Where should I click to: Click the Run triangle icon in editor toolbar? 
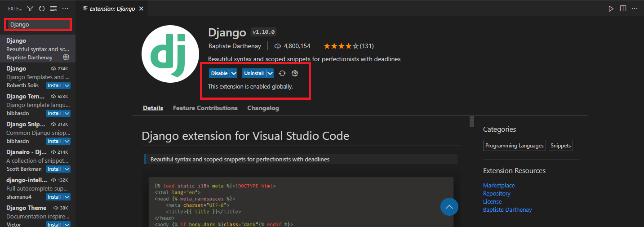(x=611, y=9)
